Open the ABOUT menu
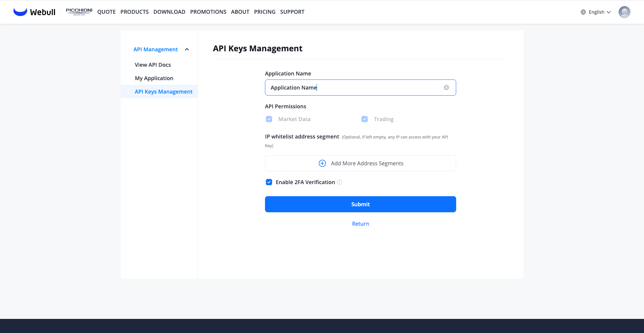This screenshot has width=644, height=333. [x=240, y=12]
